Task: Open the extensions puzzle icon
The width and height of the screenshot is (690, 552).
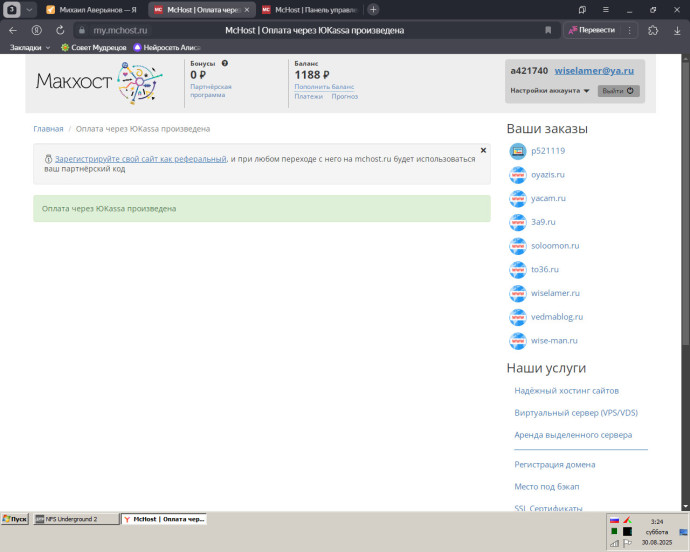Action: [x=653, y=30]
